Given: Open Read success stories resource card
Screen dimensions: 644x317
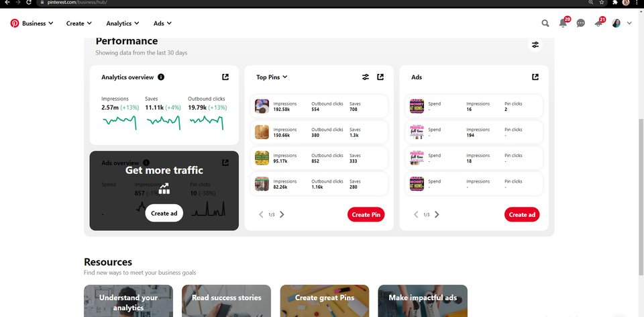Looking at the screenshot, I should 226,301.
